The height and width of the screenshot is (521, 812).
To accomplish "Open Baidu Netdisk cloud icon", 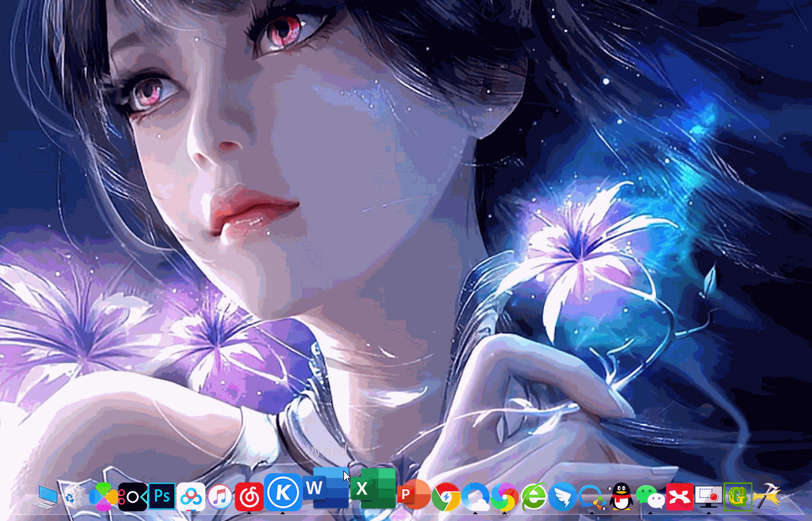I will pos(191,497).
